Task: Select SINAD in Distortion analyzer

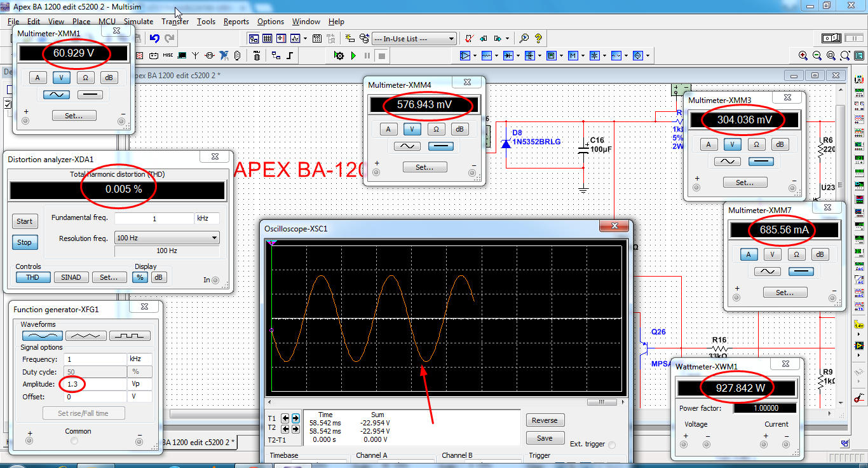Action: coord(71,277)
